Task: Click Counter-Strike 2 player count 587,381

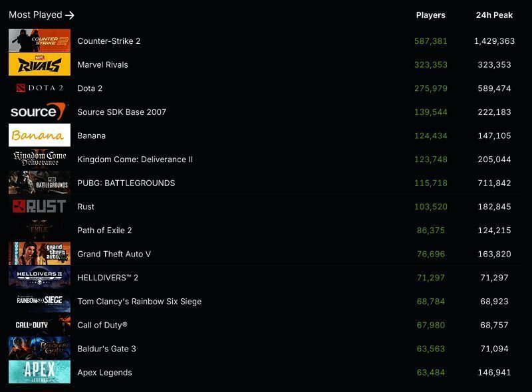Action: tap(430, 41)
